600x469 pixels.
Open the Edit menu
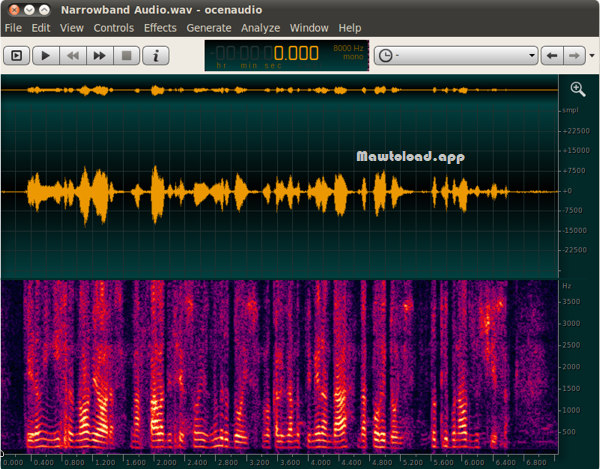[x=41, y=28]
